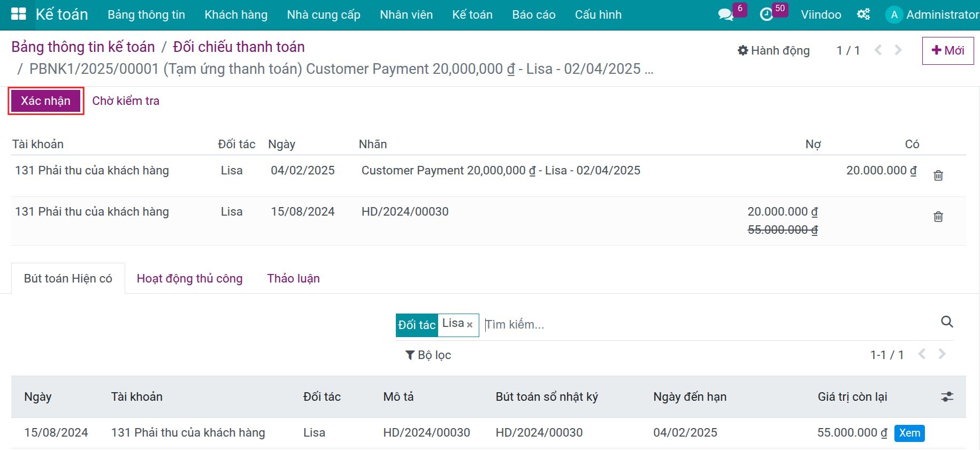Open the scheduled activities clock icon
The height and width of the screenshot is (450, 980).
click(766, 14)
